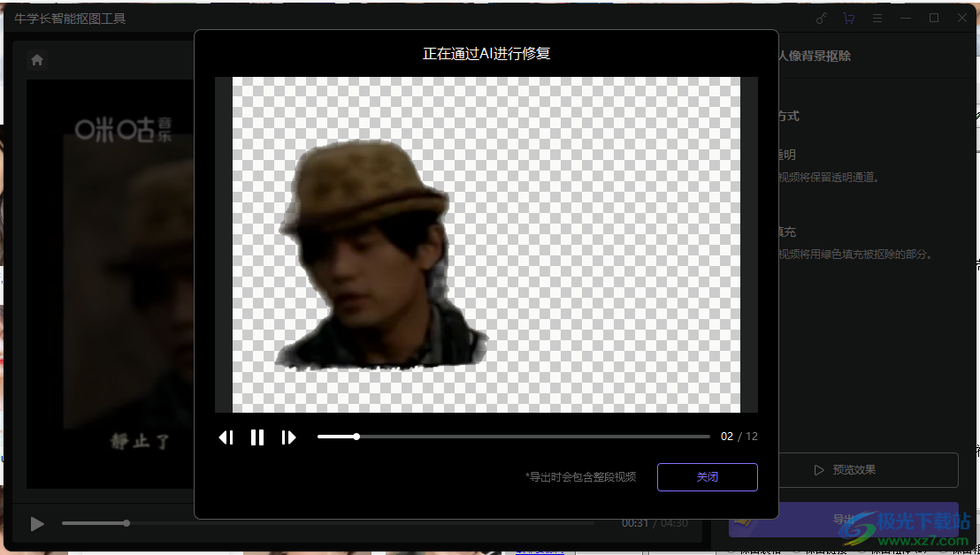Open the hamburger menu in title bar
The height and width of the screenshot is (555, 980).
pyautogui.click(x=877, y=19)
